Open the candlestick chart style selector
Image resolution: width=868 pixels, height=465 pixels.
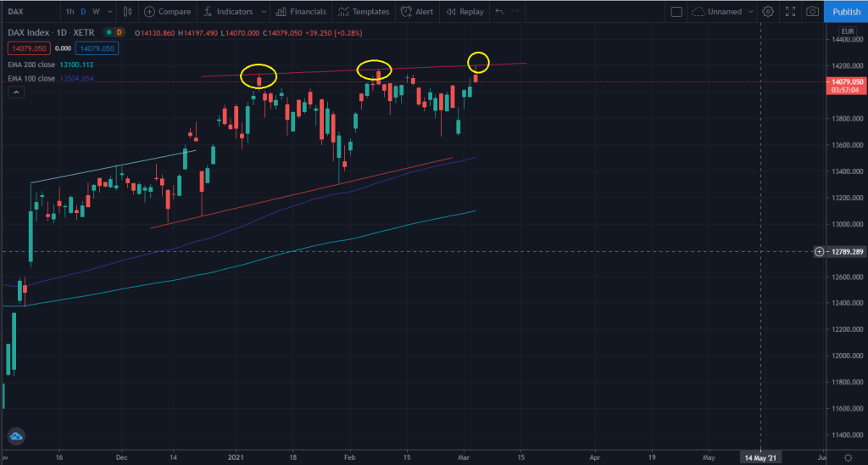(x=128, y=12)
